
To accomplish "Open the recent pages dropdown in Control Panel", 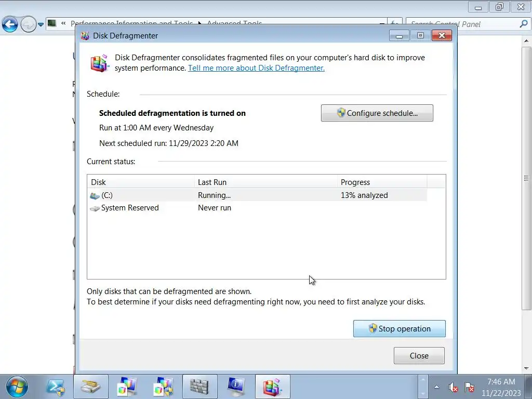I will [x=41, y=24].
